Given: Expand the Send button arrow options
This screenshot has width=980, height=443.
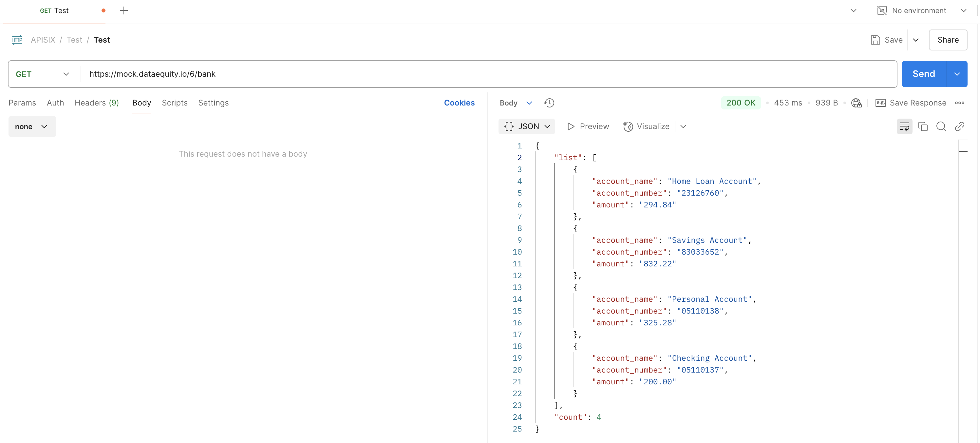Looking at the screenshot, I should [x=956, y=74].
